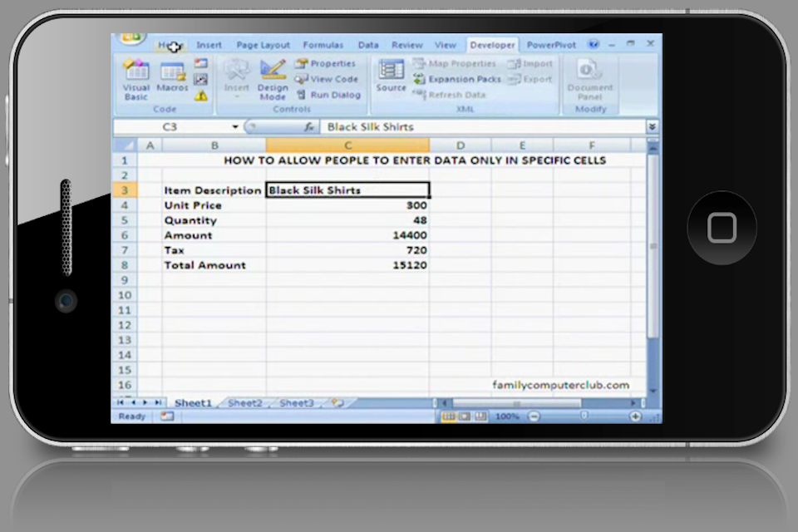
Task: Open Macro Security warning icon
Action: point(201,96)
